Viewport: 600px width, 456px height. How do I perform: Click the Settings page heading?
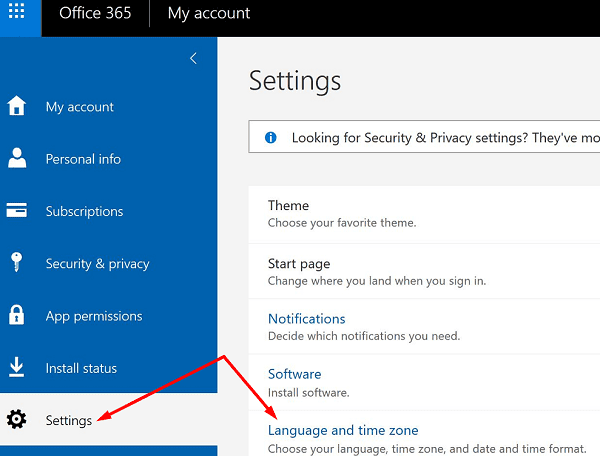[x=295, y=81]
